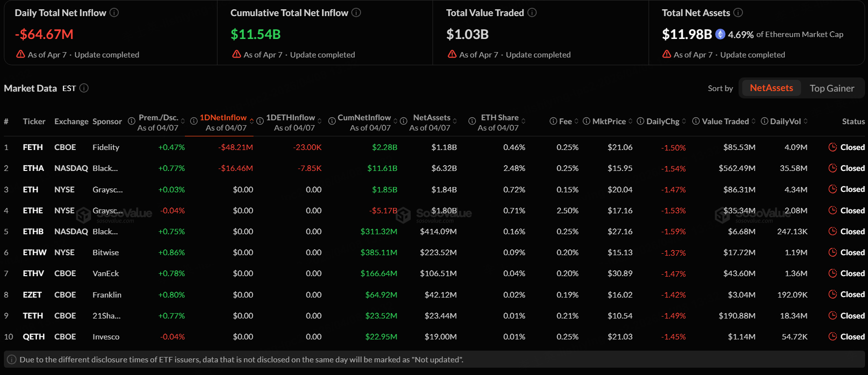Select the QETH Invesco row
Viewport: 868px width, 375px height.
[x=34, y=337]
